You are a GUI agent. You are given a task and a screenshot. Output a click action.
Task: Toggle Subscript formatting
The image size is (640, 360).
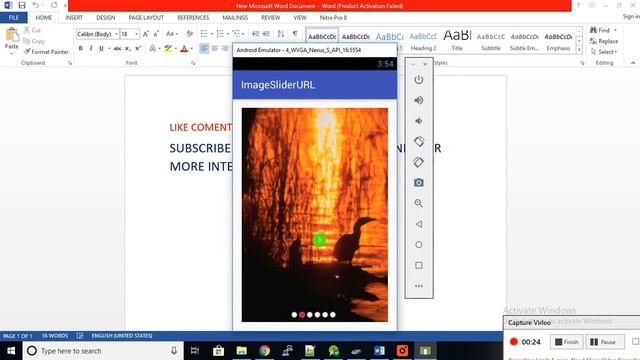128,48
